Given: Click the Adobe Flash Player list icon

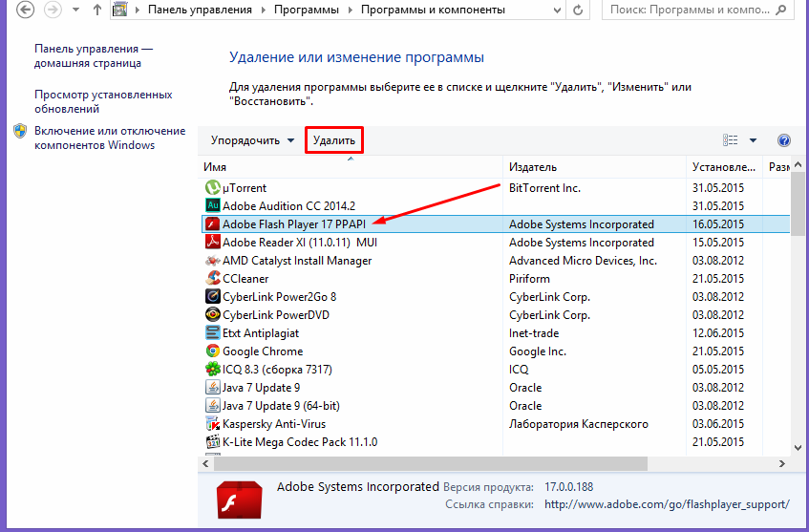Looking at the screenshot, I should pyautogui.click(x=213, y=223).
